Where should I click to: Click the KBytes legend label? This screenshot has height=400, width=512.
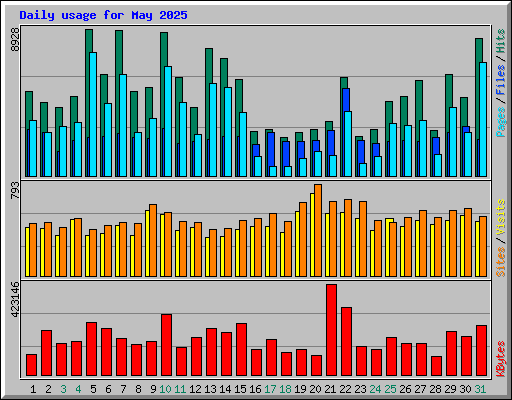(501, 359)
